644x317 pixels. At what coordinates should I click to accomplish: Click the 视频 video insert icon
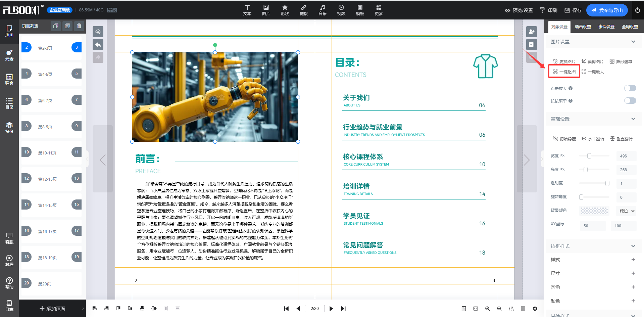pyautogui.click(x=341, y=10)
